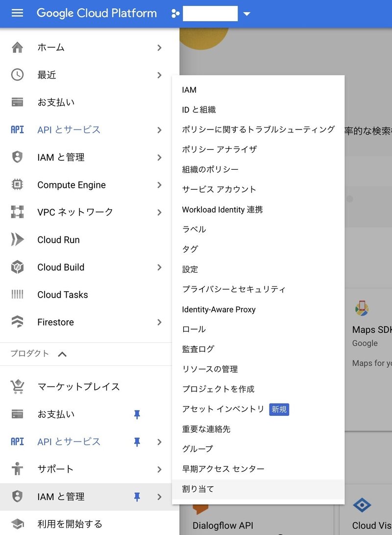Unpin お支払い from the navigation menu

(137, 414)
